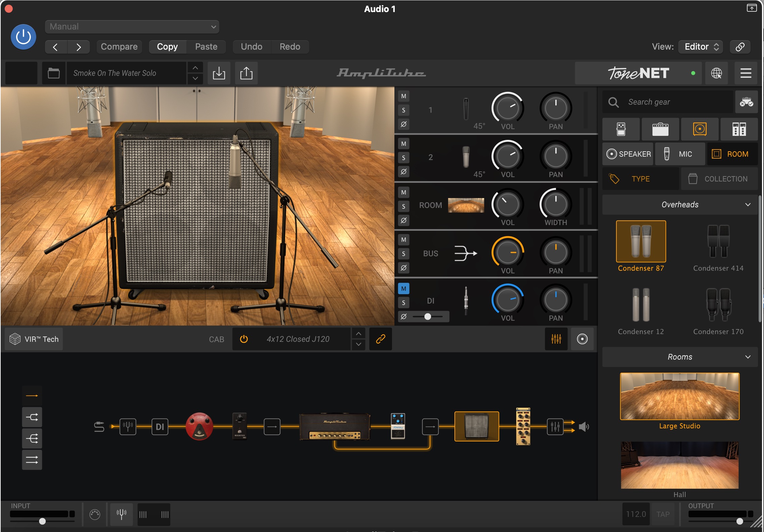Click inside the Search gear field
Image resolution: width=764 pixels, height=532 pixels.
(x=667, y=102)
